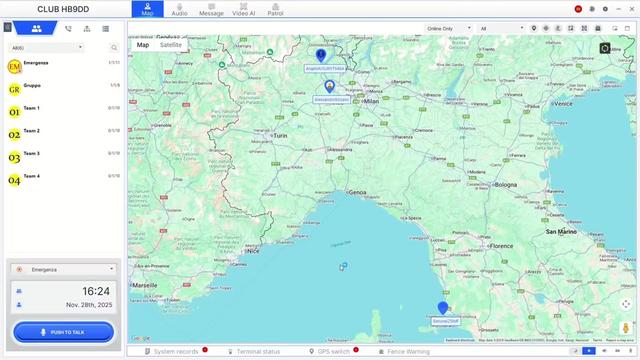640x360 pixels.
Task: Open the list view icon in left panel
Action: [106, 29]
